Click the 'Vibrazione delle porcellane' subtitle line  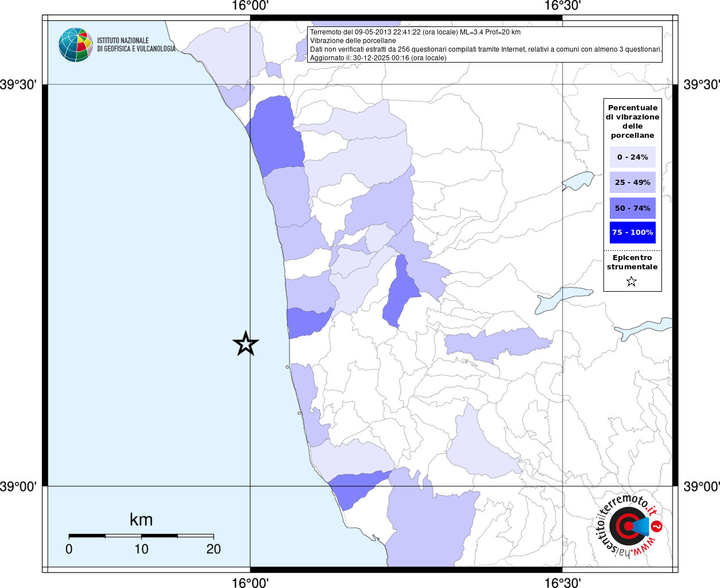(x=353, y=41)
